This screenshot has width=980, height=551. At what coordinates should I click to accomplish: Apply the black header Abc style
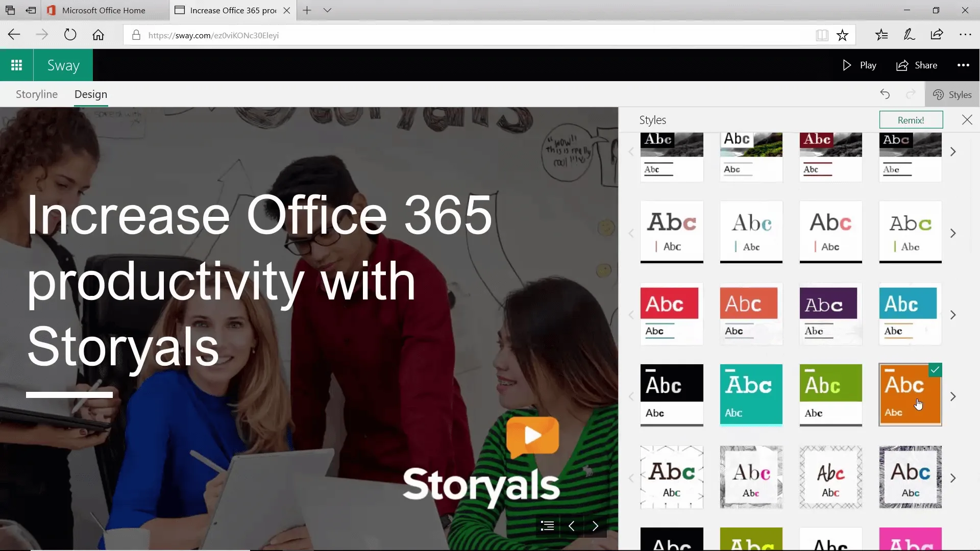coord(672,395)
